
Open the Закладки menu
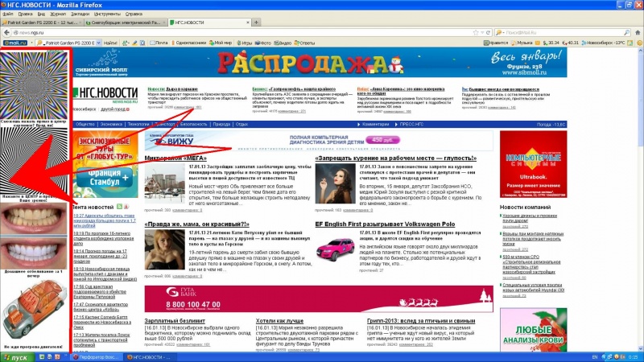[80, 14]
